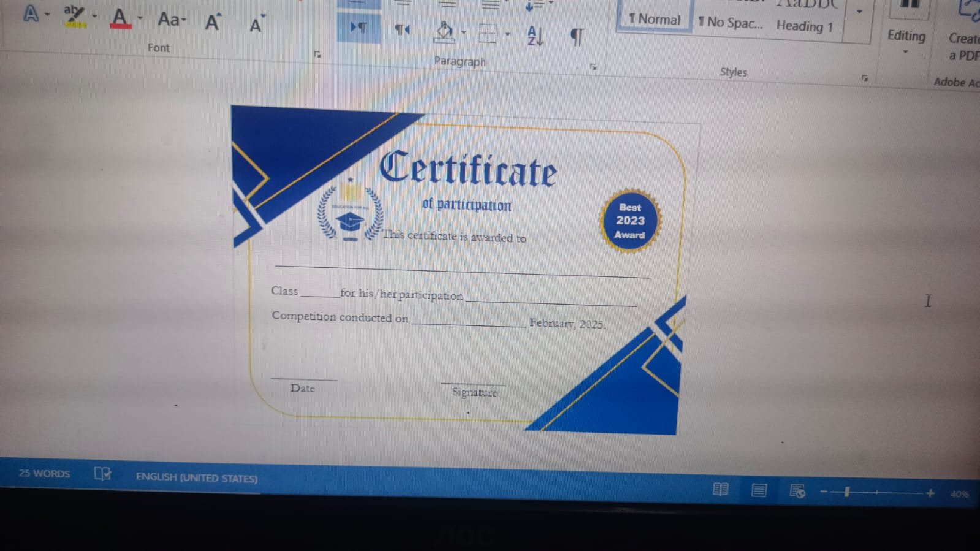Click the Sort A-Z icon
This screenshot has height=551, width=980.
point(535,36)
